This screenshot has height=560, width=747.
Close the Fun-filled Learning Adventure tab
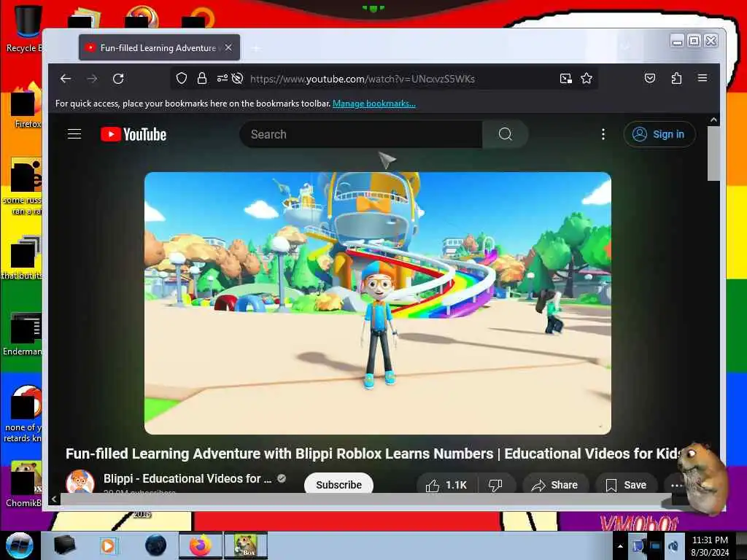coord(228,47)
